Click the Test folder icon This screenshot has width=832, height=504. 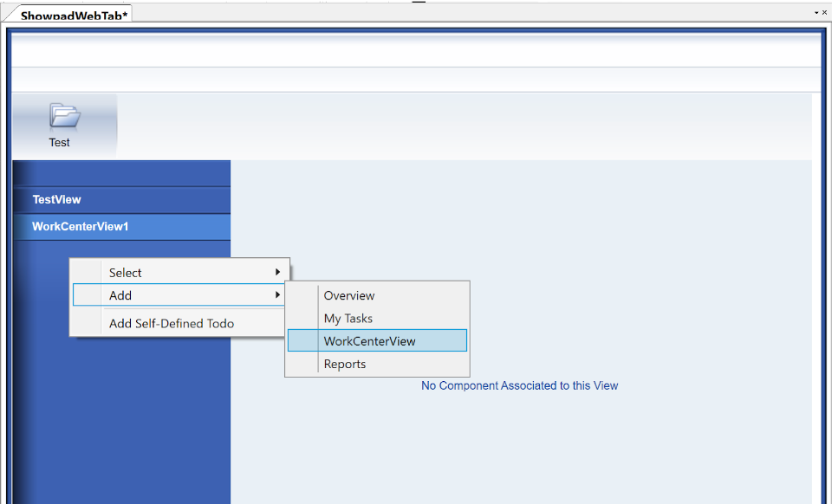coord(64,116)
